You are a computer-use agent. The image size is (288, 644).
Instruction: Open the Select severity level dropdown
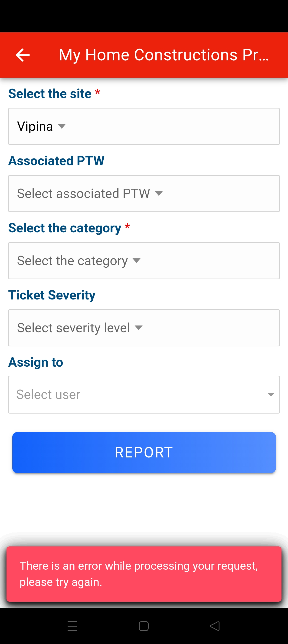point(144,328)
